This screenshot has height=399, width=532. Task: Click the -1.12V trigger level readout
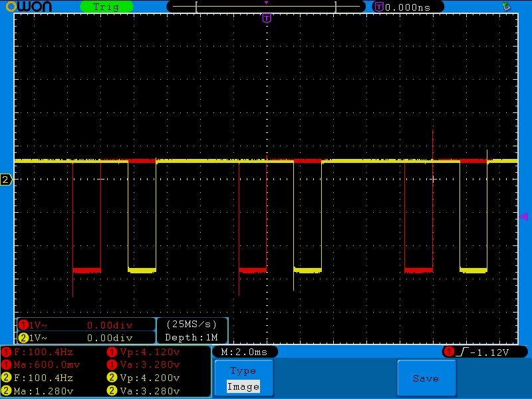[x=489, y=352]
